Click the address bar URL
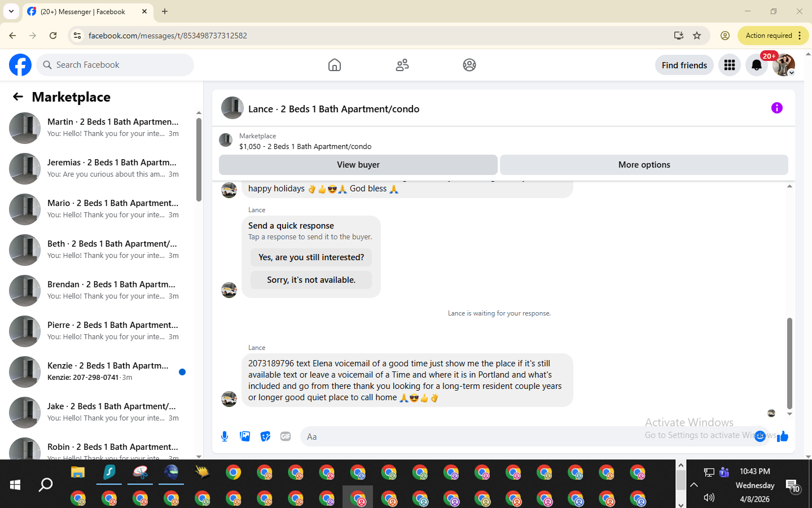812x508 pixels. [168, 36]
